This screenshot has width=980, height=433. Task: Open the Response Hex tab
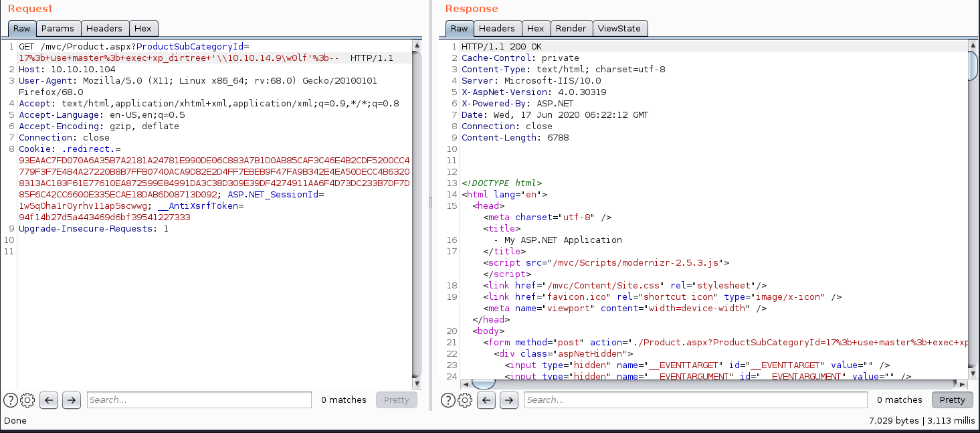coord(535,28)
